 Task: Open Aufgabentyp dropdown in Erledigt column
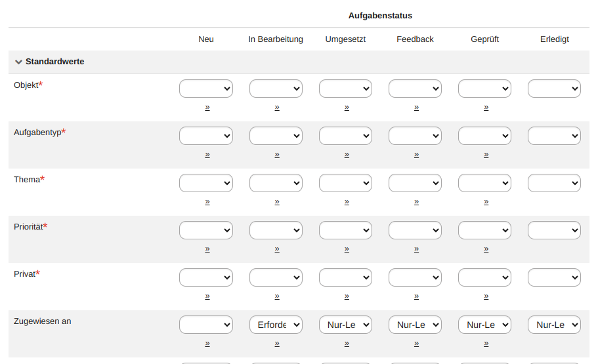pyautogui.click(x=554, y=136)
